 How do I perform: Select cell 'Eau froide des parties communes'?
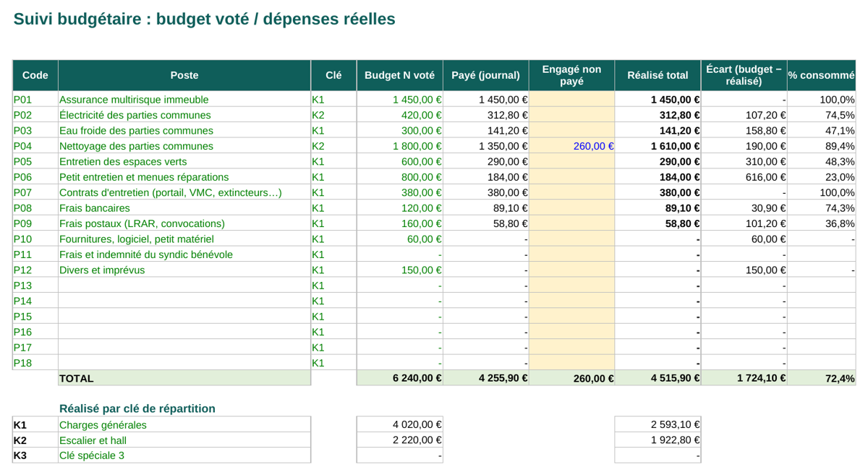184,131
